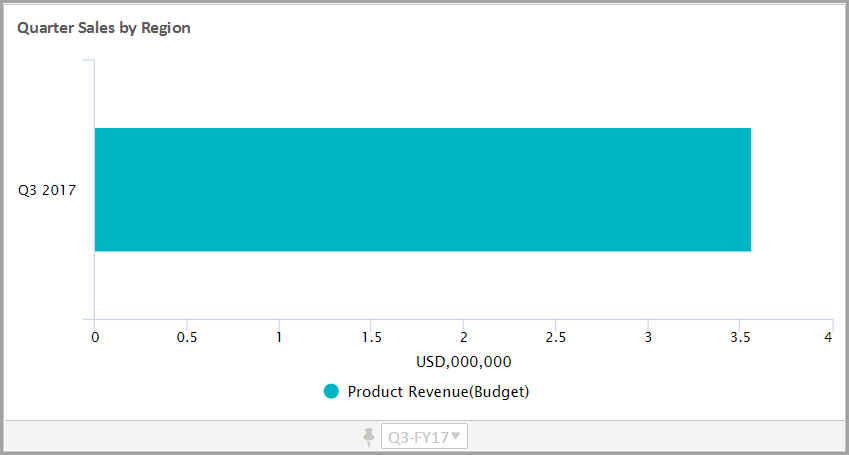Click the 1.5 axis tick label
Image resolution: width=849 pixels, height=455 pixels.
click(x=371, y=337)
